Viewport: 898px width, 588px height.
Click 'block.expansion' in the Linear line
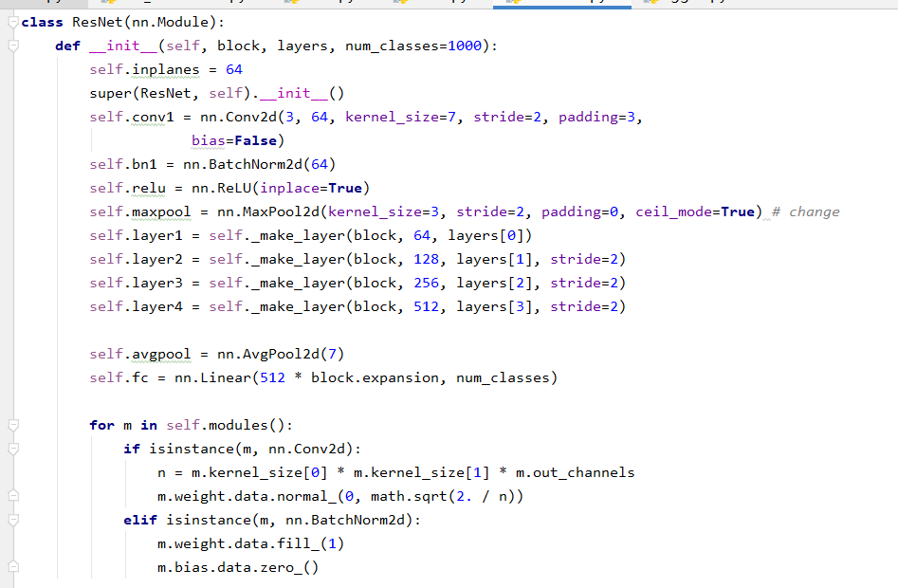[376, 377]
